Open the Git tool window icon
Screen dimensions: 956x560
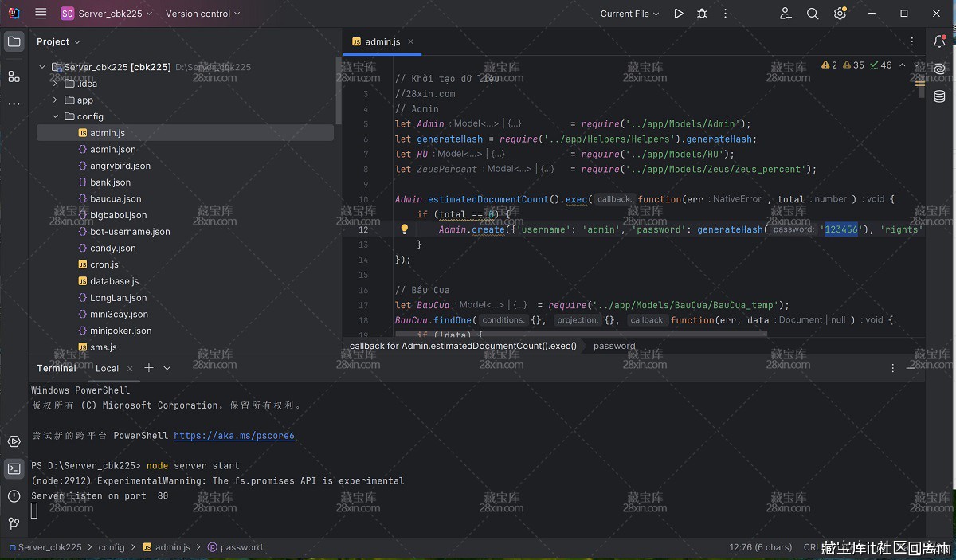(x=14, y=523)
